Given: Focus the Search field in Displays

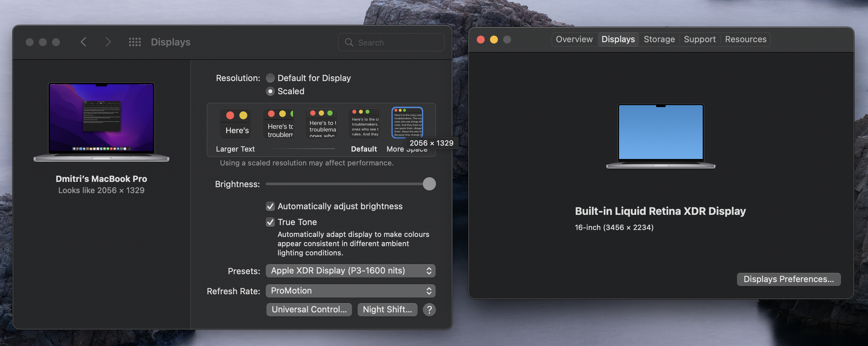Looking at the screenshot, I should (391, 43).
